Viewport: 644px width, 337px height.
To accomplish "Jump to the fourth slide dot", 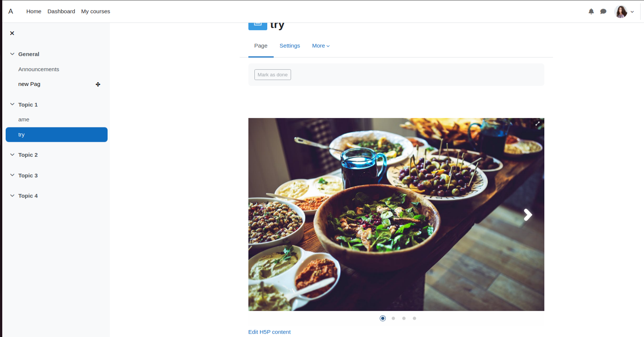I will tap(414, 319).
